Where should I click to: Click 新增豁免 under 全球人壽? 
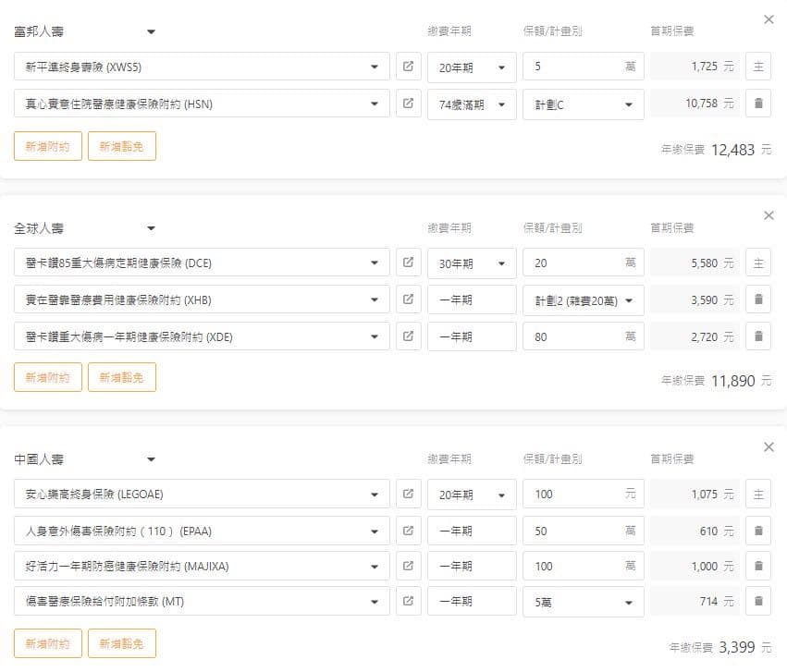(x=122, y=377)
